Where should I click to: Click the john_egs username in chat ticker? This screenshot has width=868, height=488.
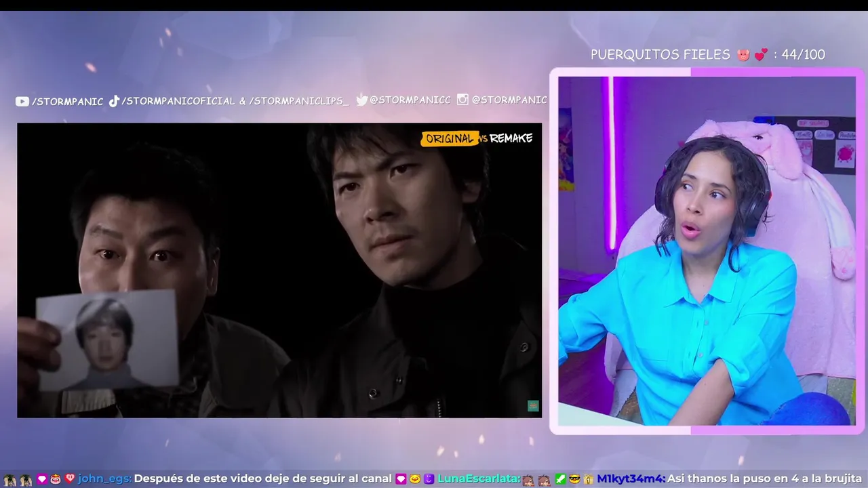(104, 479)
